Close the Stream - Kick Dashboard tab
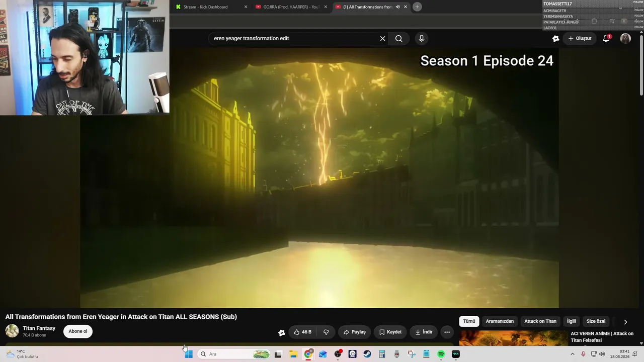Image resolution: width=644 pixels, height=362 pixels. (x=246, y=7)
